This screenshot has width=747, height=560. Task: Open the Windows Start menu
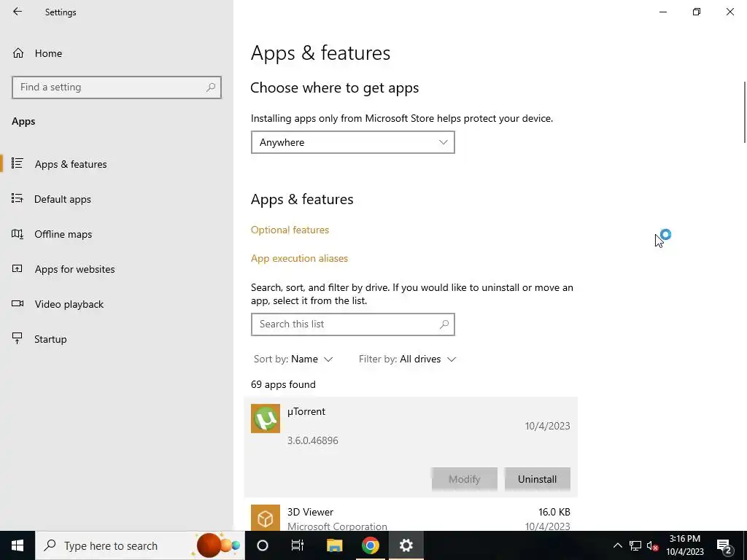[x=18, y=545]
